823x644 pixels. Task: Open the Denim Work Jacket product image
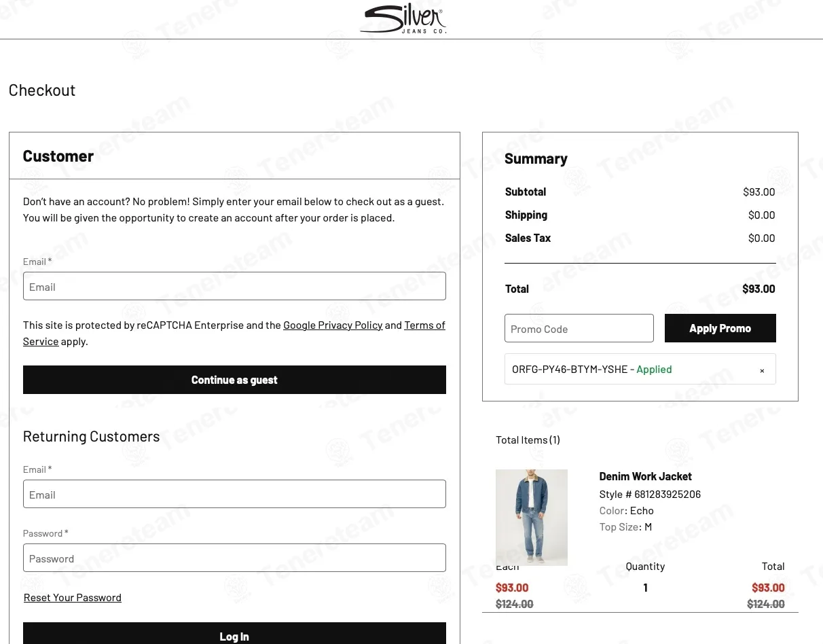coord(531,516)
